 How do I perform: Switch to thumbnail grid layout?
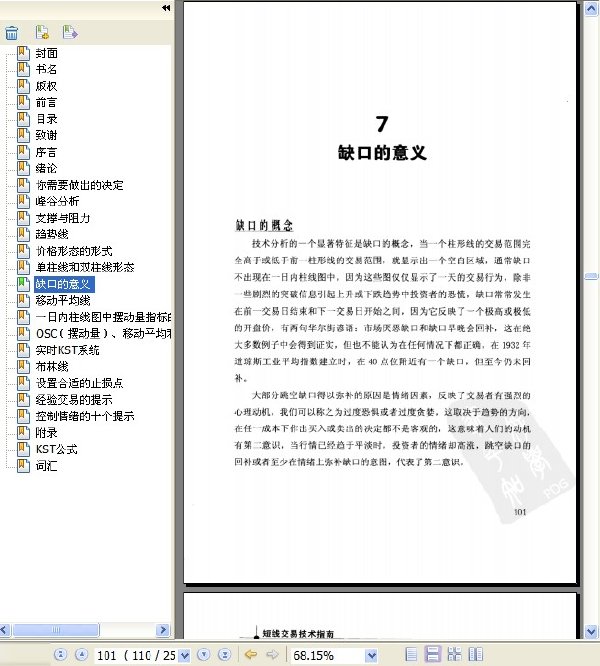click(454, 654)
